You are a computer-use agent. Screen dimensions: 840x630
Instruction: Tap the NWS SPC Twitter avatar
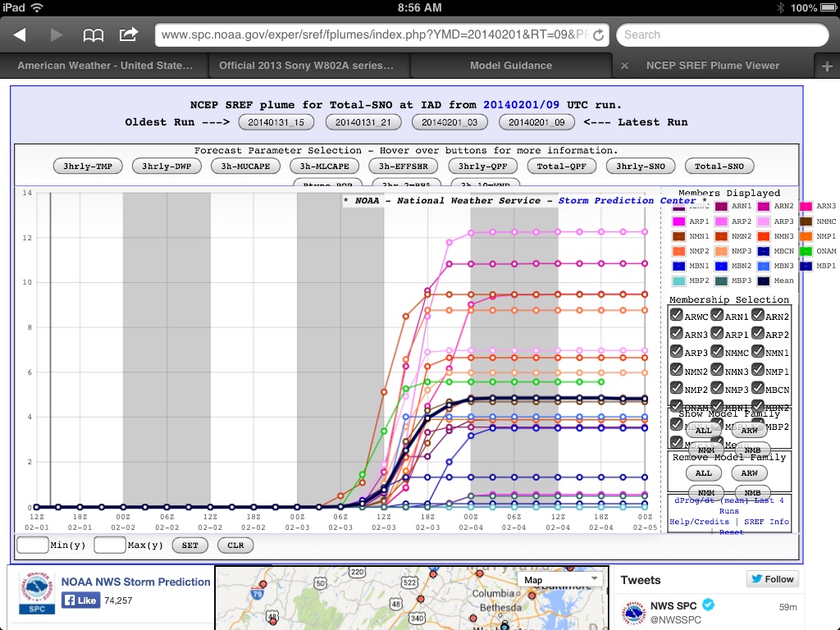tap(633, 613)
